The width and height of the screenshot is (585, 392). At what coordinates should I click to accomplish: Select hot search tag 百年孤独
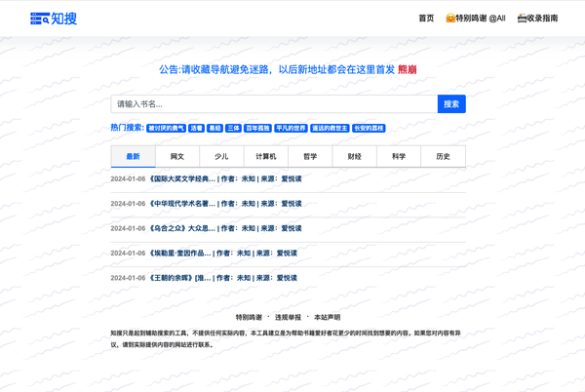point(257,128)
